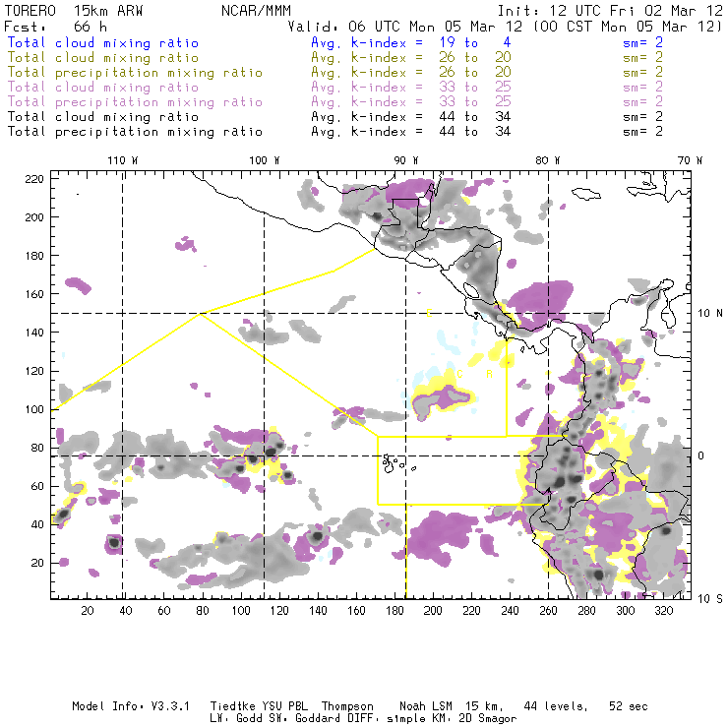This screenshot has height=728, width=728.
Task: Select the '44 levels,' text
Action: [x=556, y=706]
